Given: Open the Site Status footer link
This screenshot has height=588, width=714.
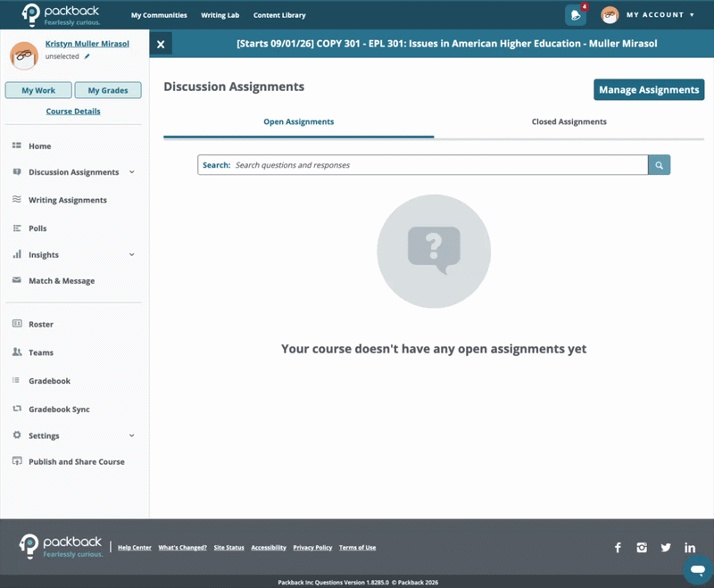Looking at the screenshot, I should click(229, 548).
